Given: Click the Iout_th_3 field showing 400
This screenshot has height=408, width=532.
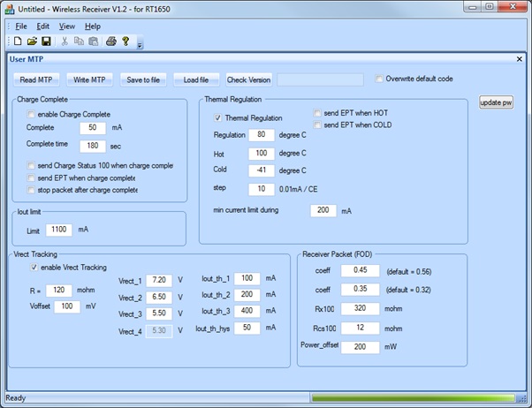Looking at the screenshot, I should click(x=247, y=311).
